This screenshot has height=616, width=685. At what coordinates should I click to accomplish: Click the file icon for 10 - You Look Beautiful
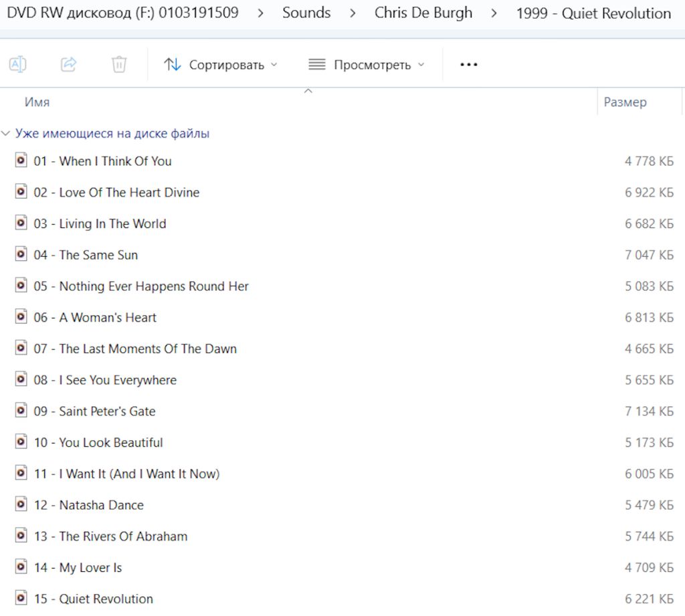tap(21, 441)
